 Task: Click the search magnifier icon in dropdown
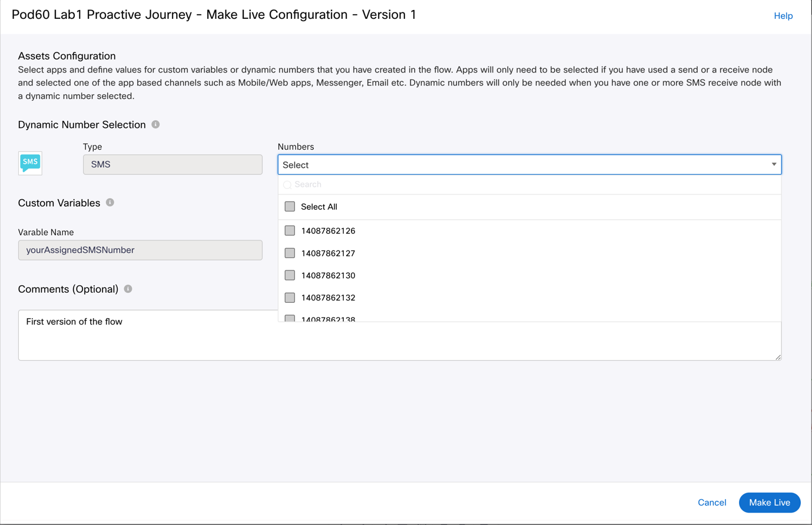point(287,185)
